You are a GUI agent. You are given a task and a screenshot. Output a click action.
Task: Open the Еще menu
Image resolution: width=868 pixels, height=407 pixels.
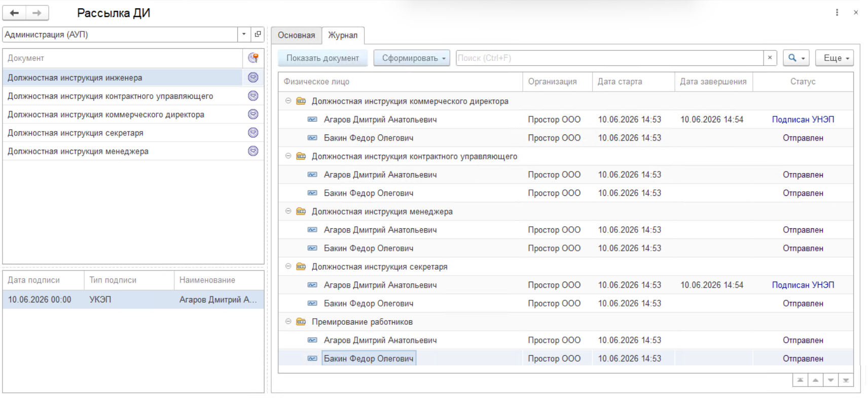835,58
